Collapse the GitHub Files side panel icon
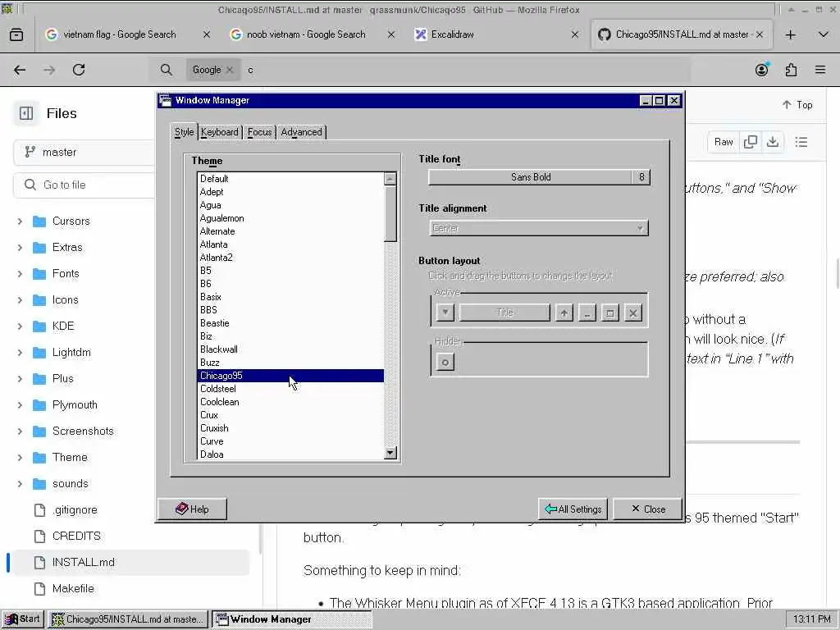This screenshot has width=840, height=630. pyautogui.click(x=26, y=113)
